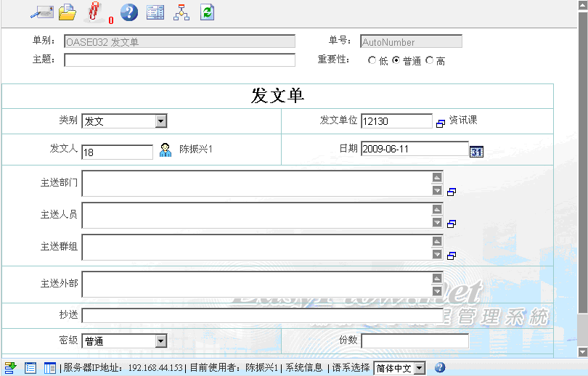
Task: Expand the 密级 dropdown showing 普通
Action: point(161,341)
